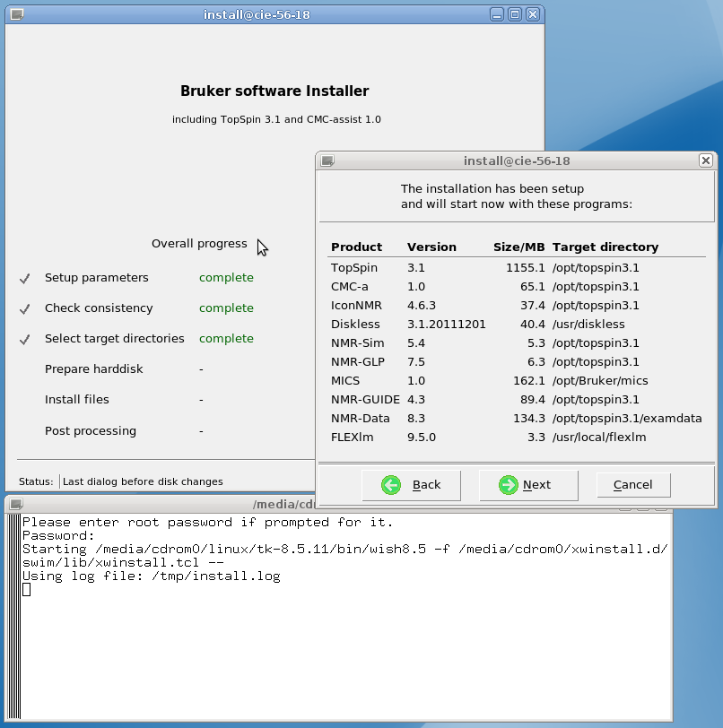Click the checkmark beside Setup parameters
723x728 pixels.
[x=25, y=278]
